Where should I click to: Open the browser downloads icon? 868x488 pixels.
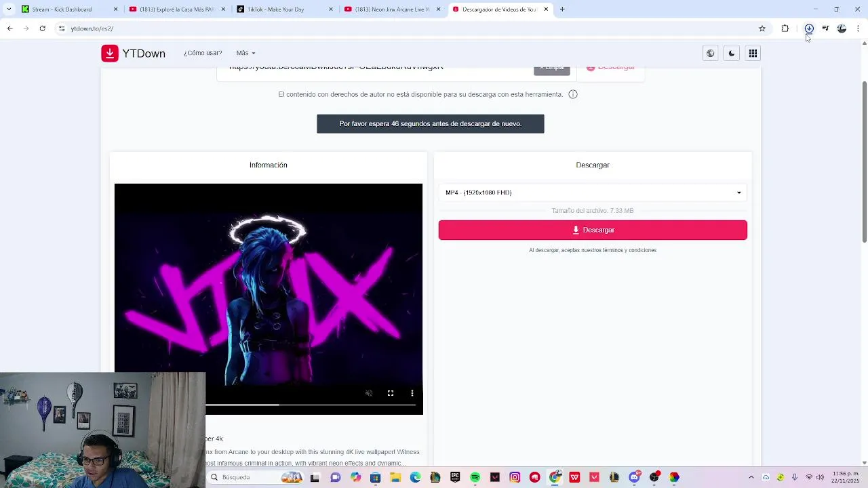click(809, 28)
